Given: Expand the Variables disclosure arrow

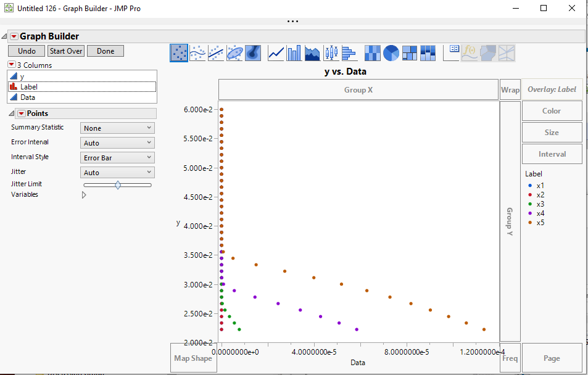Looking at the screenshot, I should 84,194.
